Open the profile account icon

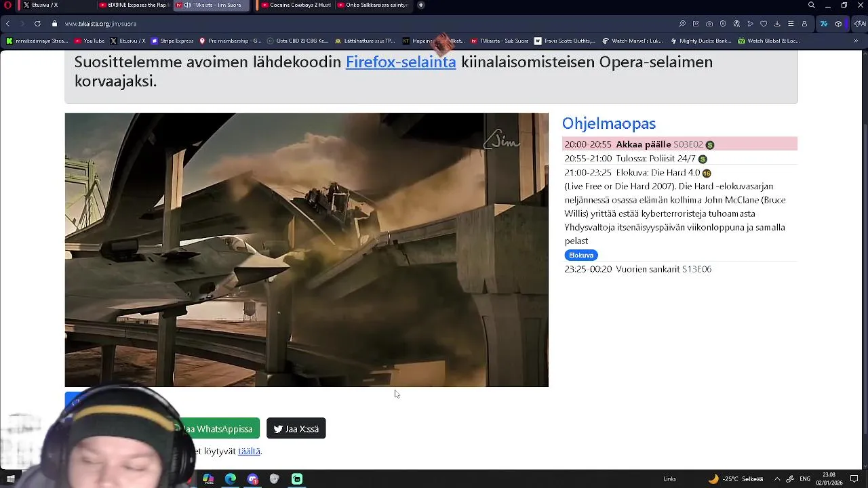point(804,24)
